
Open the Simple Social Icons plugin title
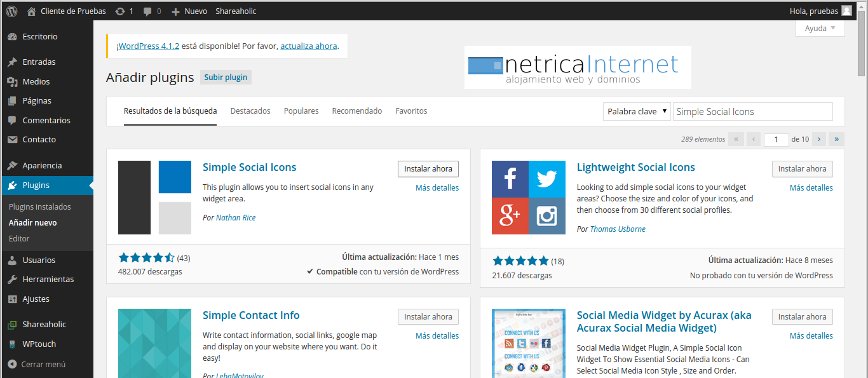tap(250, 168)
